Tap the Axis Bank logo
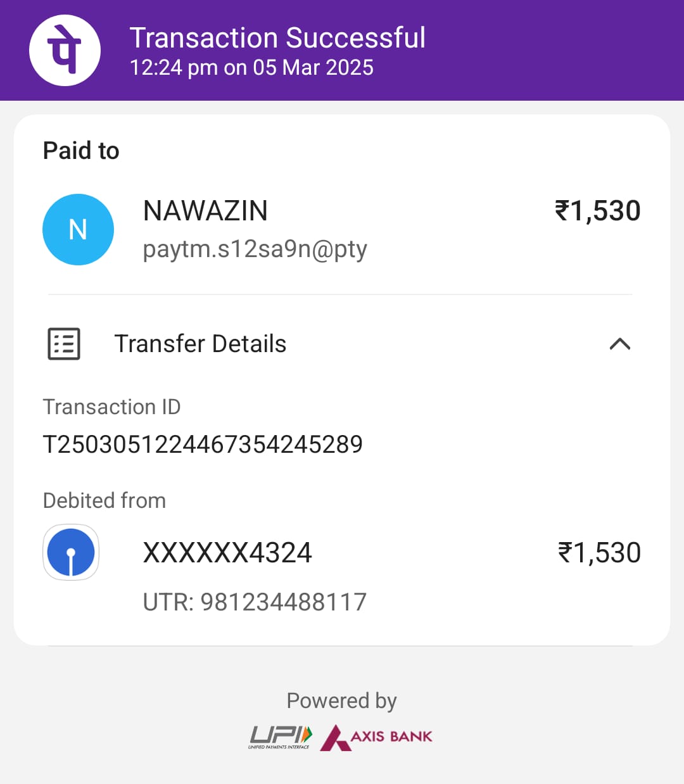 point(376,737)
